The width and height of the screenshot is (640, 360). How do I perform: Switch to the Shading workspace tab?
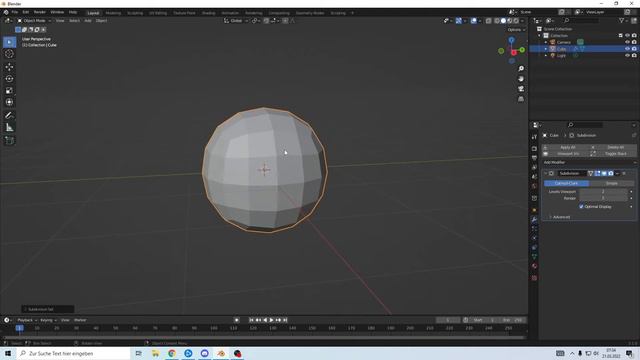point(209,13)
